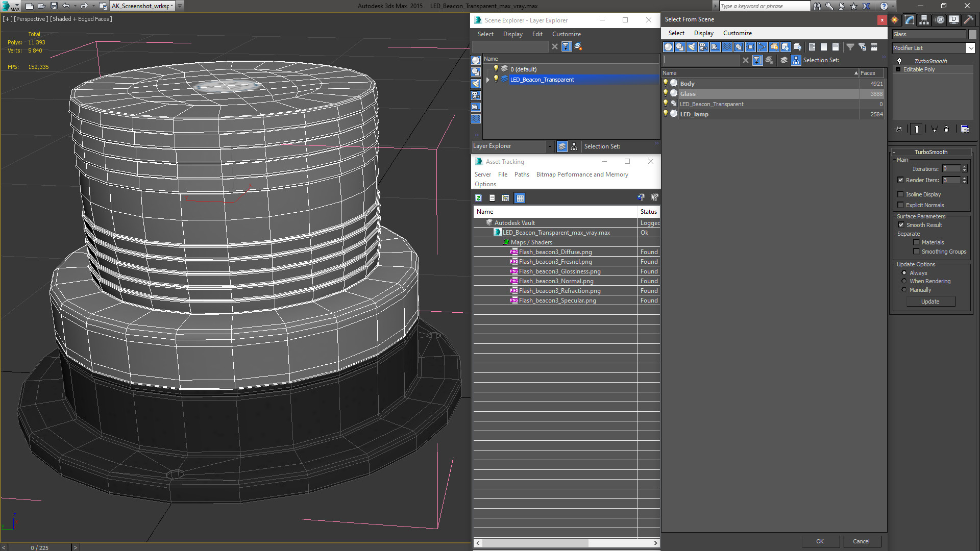
Task: Refresh the Asset Tracking list
Action: point(478,198)
